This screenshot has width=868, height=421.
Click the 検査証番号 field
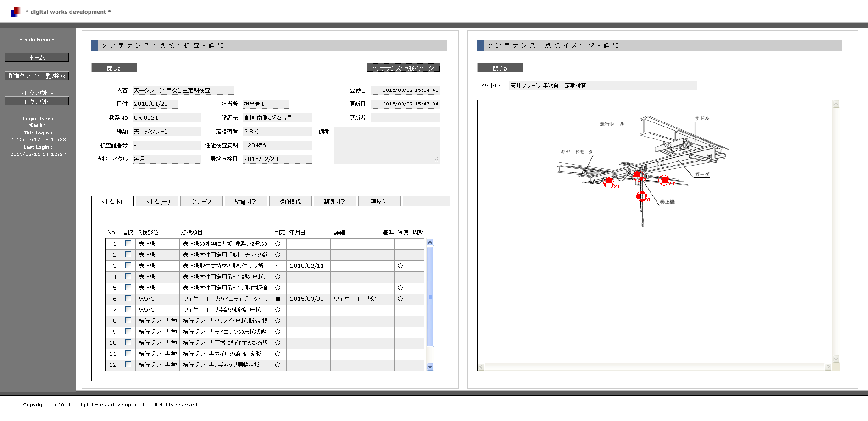(x=167, y=145)
